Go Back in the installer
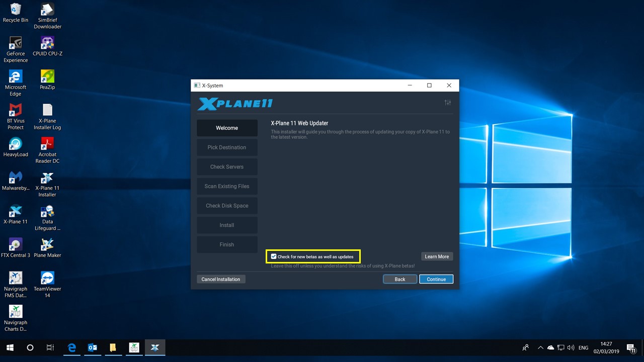Screen dimensions: 644x362 (x=400, y=279)
